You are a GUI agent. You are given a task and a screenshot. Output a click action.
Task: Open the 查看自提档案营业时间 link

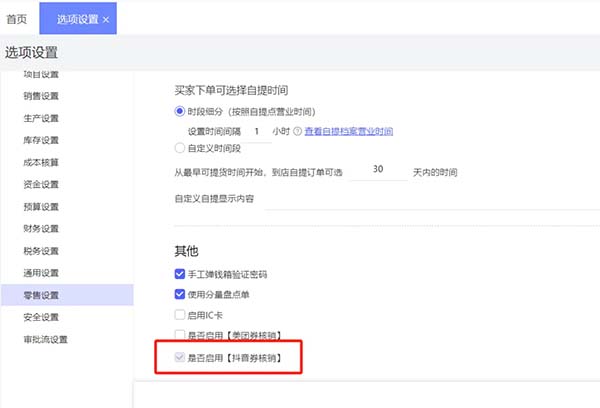click(x=349, y=131)
